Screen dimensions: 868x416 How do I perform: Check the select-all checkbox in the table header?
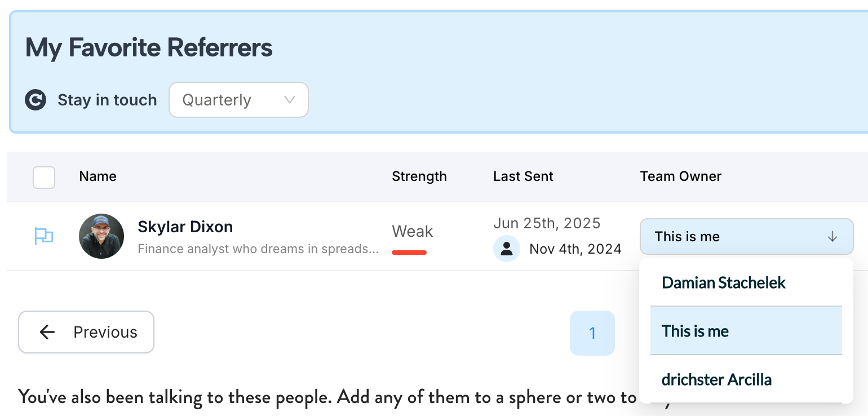tap(43, 177)
